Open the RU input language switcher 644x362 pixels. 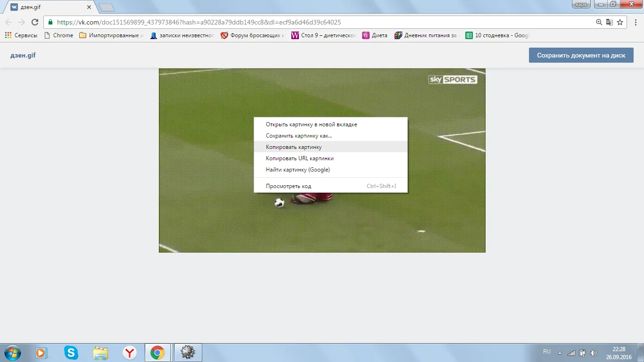[x=547, y=352]
